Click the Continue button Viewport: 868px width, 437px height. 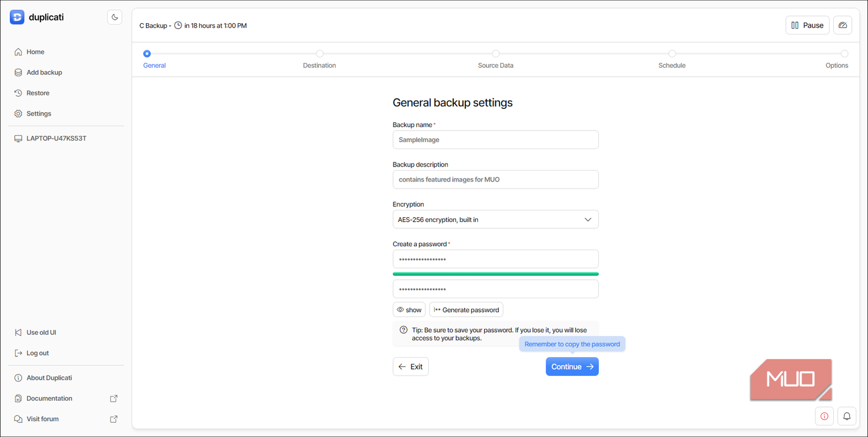pos(572,366)
